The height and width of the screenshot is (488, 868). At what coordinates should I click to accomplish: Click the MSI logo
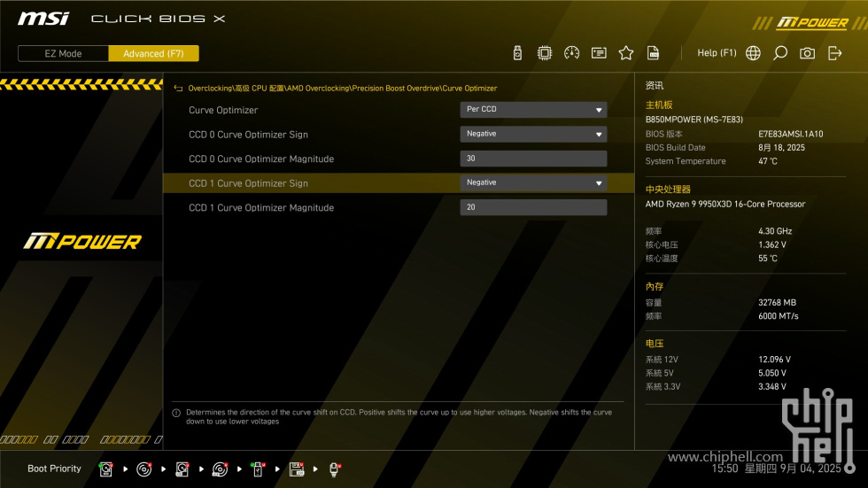point(43,19)
